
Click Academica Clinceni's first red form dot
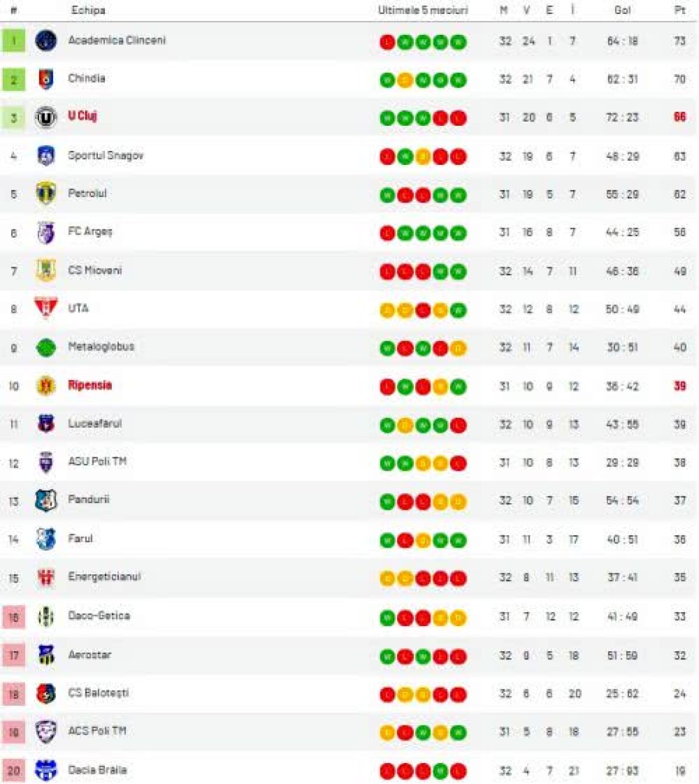(387, 42)
